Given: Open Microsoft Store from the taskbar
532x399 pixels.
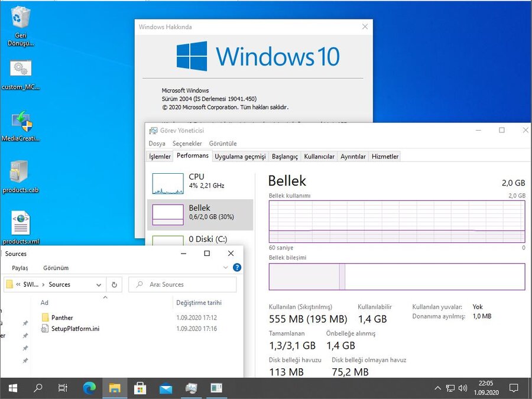Looking at the screenshot, I should tap(140, 388).
